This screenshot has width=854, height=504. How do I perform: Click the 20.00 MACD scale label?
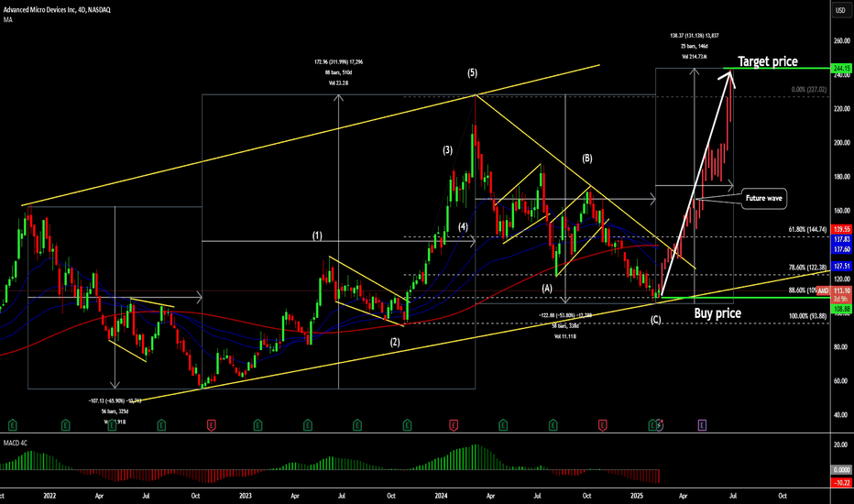841,444
